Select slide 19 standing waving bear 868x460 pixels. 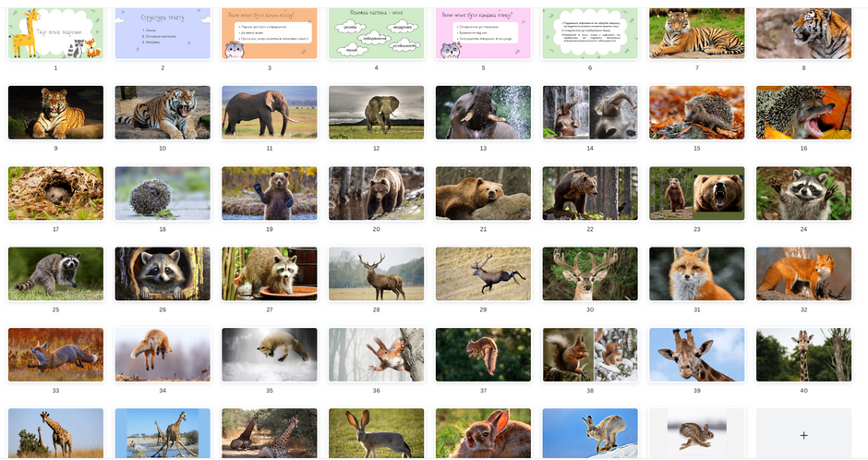tap(269, 193)
